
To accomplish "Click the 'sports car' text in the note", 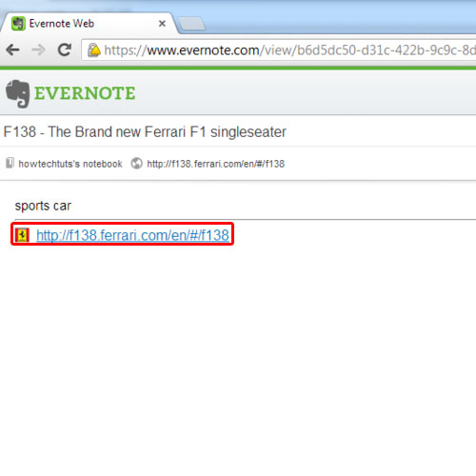I will coord(43,206).
